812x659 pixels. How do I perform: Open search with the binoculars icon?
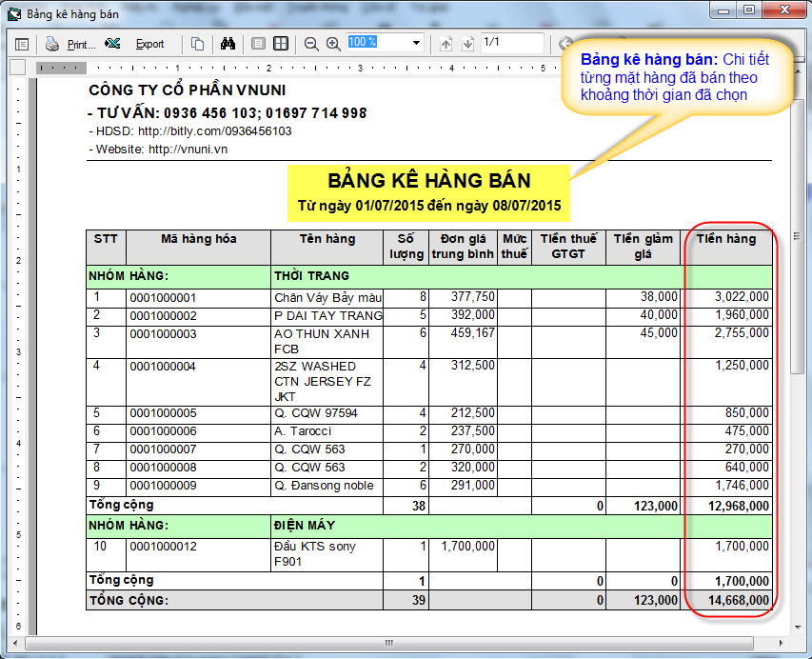point(228,44)
